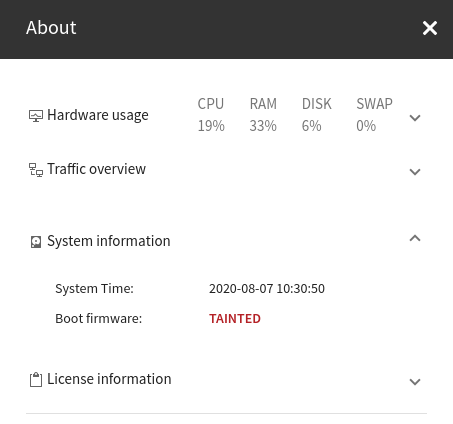Collapse the System information chevron
This screenshot has width=453, height=424.
coord(415,238)
